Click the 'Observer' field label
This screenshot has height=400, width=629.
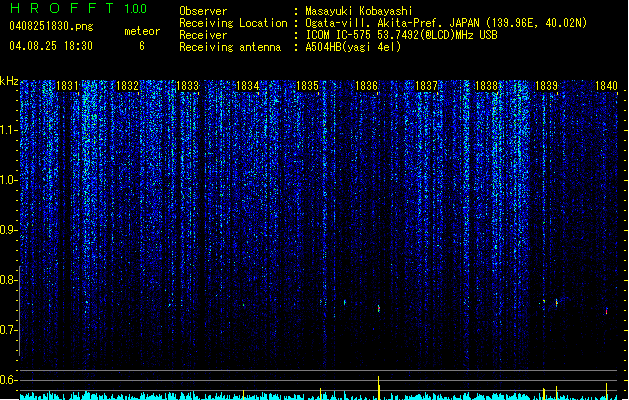click(x=203, y=11)
